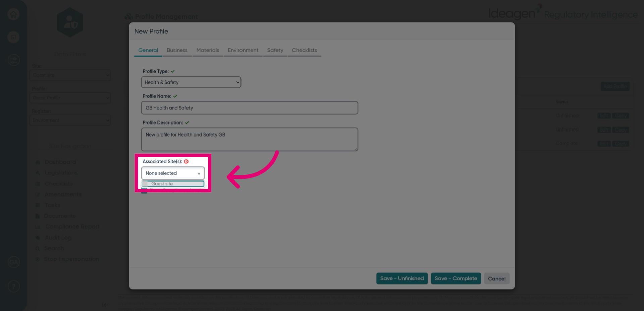The height and width of the screenshot is (311, 644).
Task: Click the Compliance Report chart icon
Action: [x=38, y=227]
